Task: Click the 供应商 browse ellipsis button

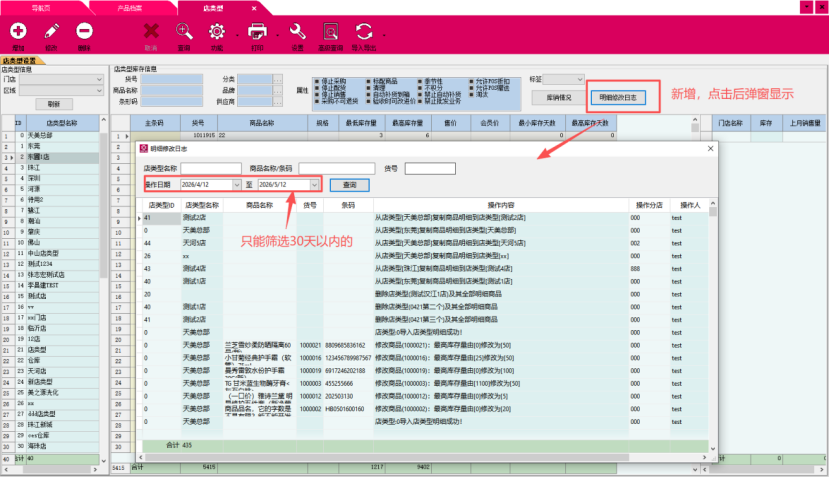Action: pos(277,102)
